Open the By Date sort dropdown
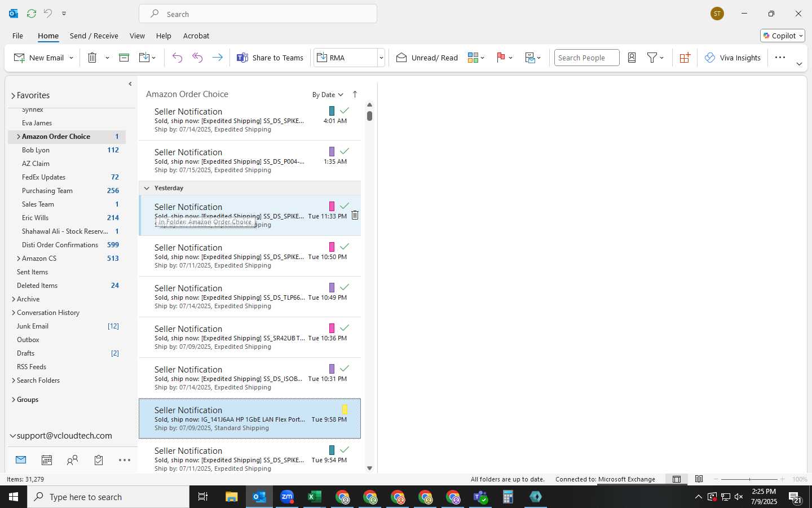This screenshot has height=508, width=812. pyautogui.click(x=328, y=95)
